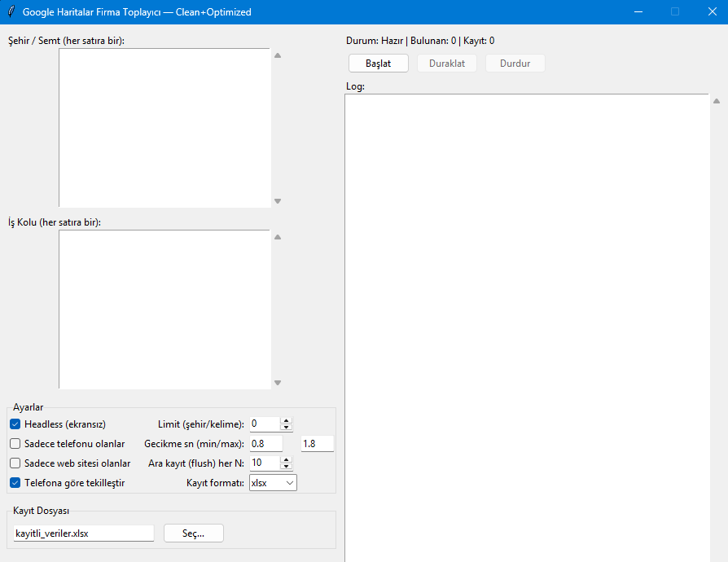Click the Log: label
Viewport: 728px width, 562px height.
356,86
